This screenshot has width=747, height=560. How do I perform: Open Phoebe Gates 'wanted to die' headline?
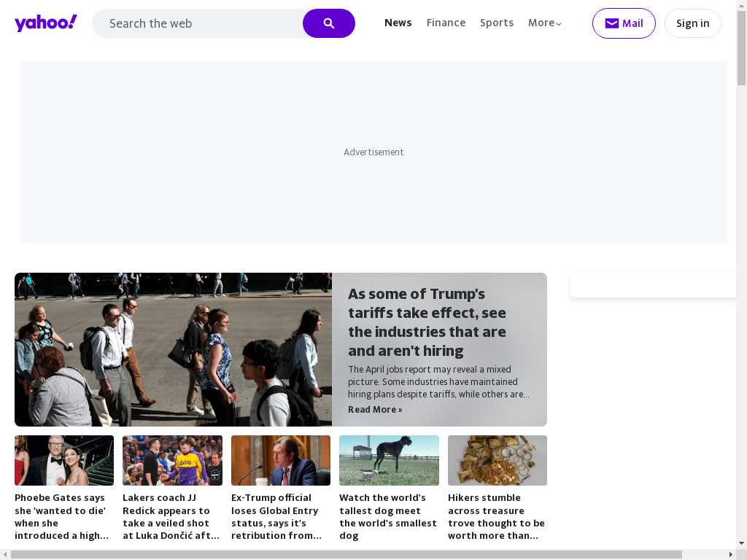(62, 517)
